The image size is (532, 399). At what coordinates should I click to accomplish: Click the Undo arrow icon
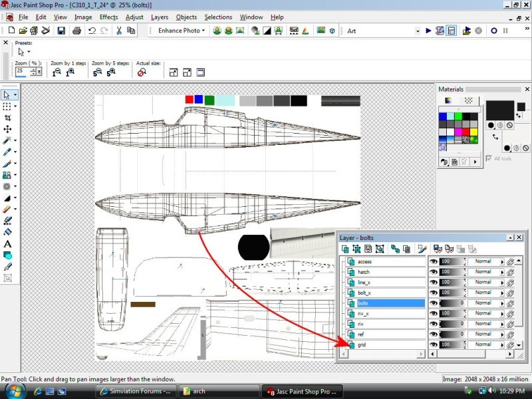click(x=92, y=31)
